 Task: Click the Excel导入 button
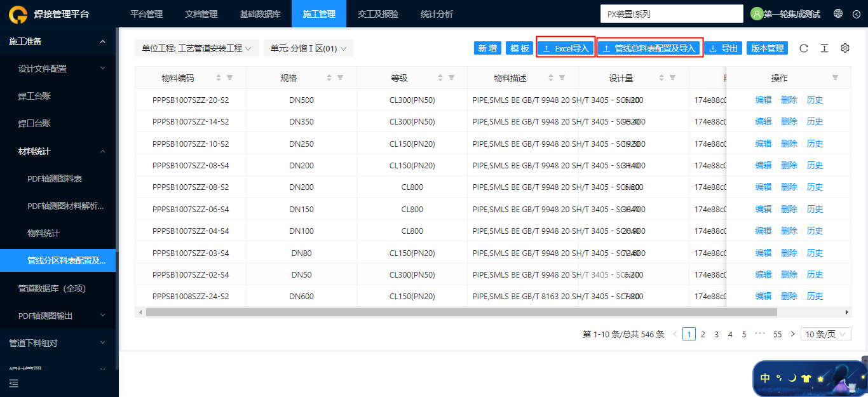[x=566, y=48]
